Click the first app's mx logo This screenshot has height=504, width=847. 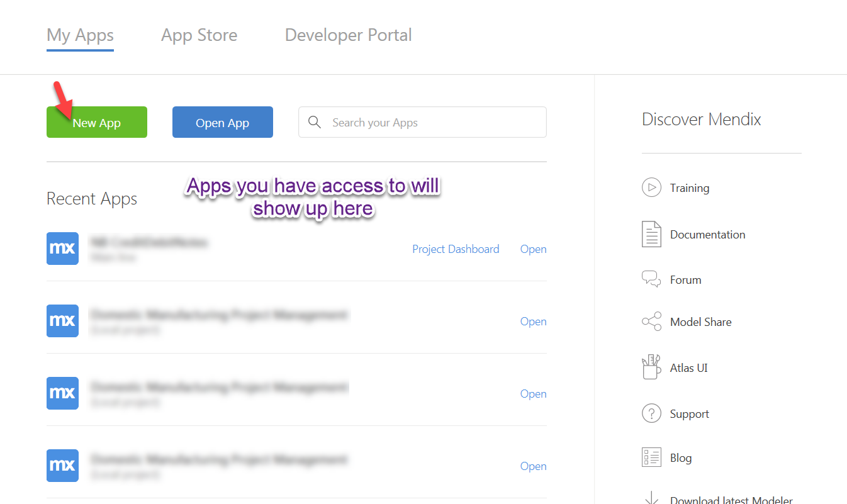pos(62,249)
